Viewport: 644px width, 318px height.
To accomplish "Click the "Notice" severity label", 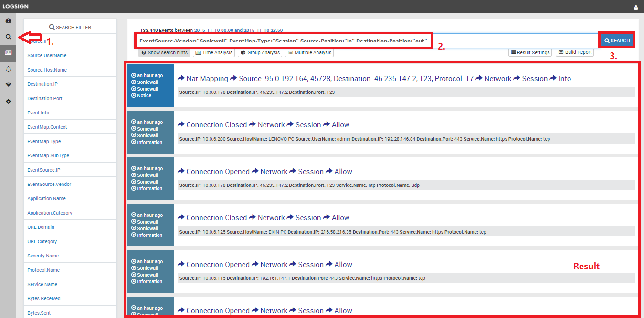I will pyautogui.click(x=144, y=95).
